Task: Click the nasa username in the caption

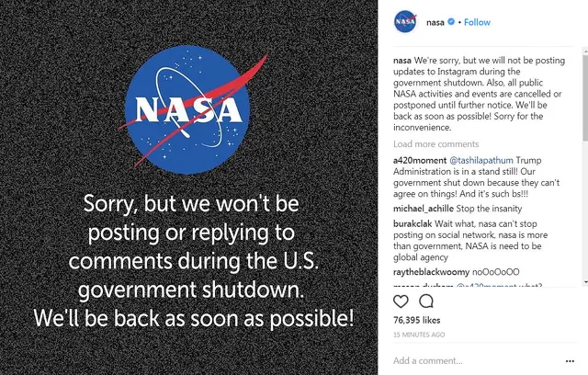Action: pos(402,60)
